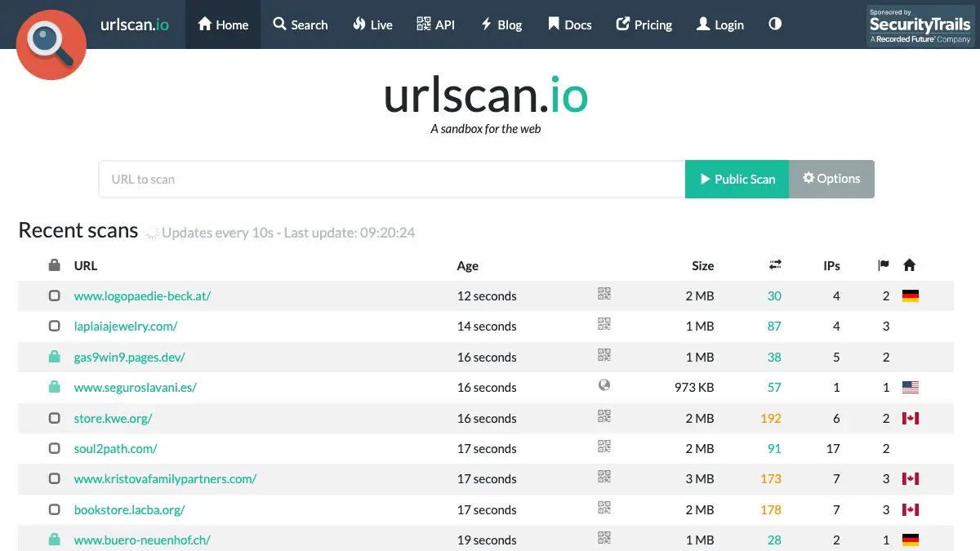Open soul2path.com scan result

[x=115, y=448]
